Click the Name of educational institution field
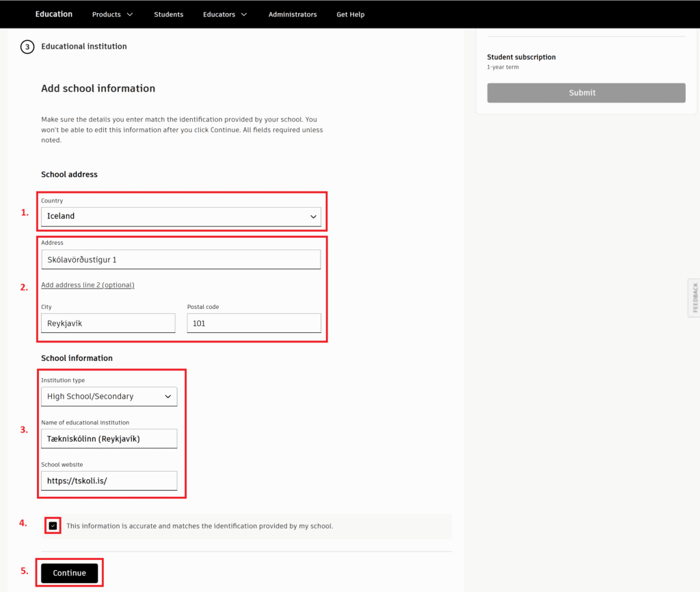The width and height of the screenshot is (700, 592). (x=109, y=439)
